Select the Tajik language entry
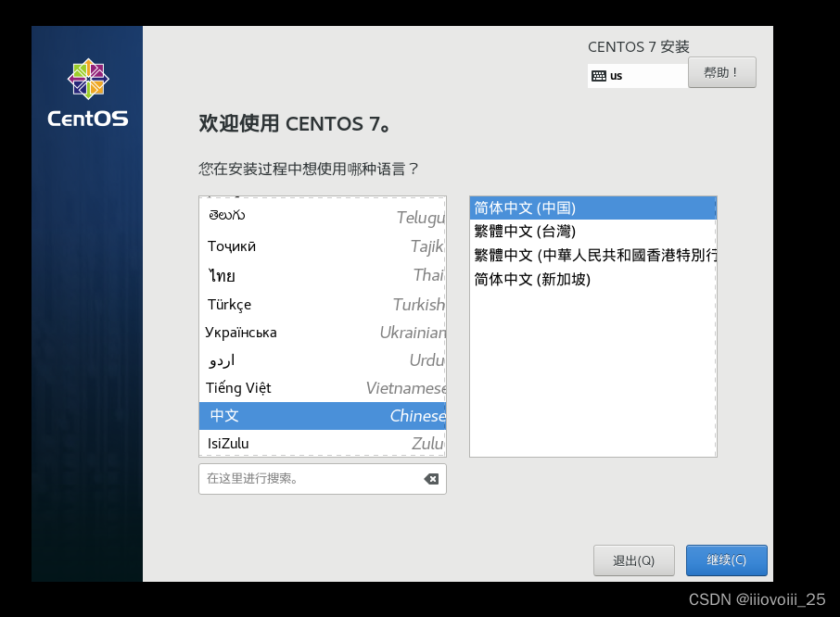 tap(322, 246)
